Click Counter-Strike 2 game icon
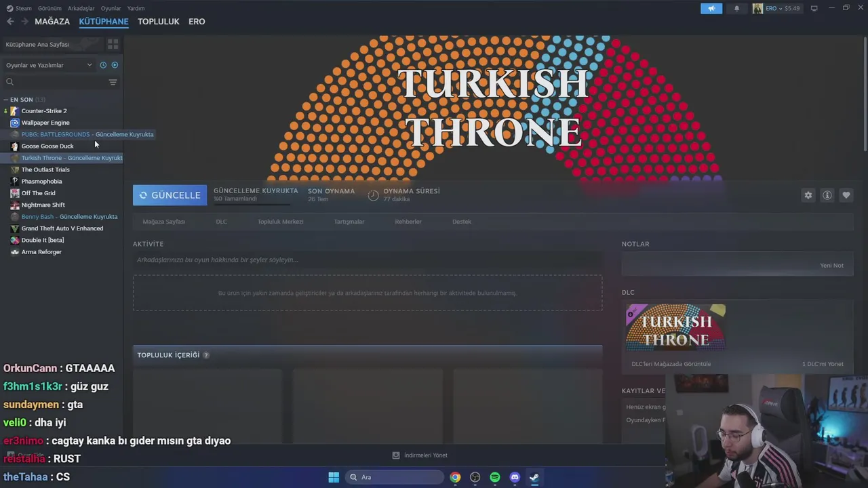This screenshot has width=868, height=488. [14, 111]
